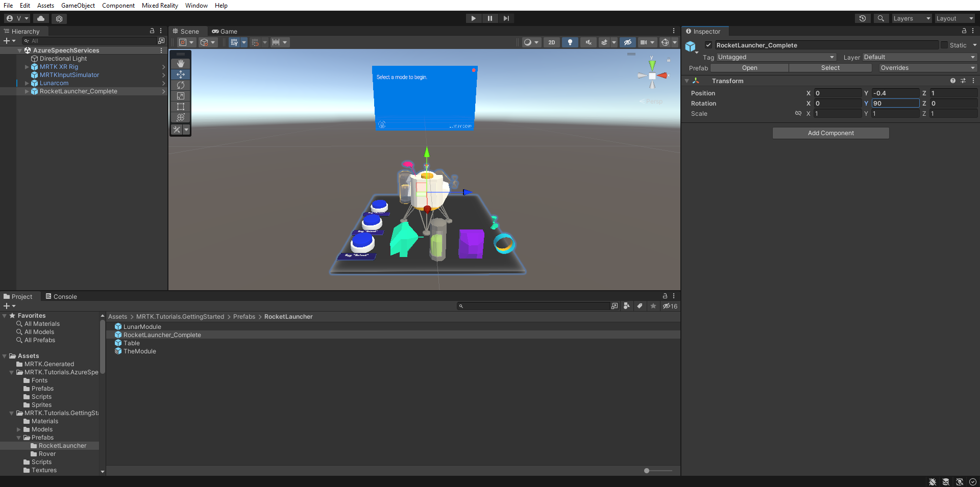The width and height of the screenshot is (980, 487).
Task: Uncheck the RocketLauncher_Complete active checkbox
Action: [x=708, y=45]
